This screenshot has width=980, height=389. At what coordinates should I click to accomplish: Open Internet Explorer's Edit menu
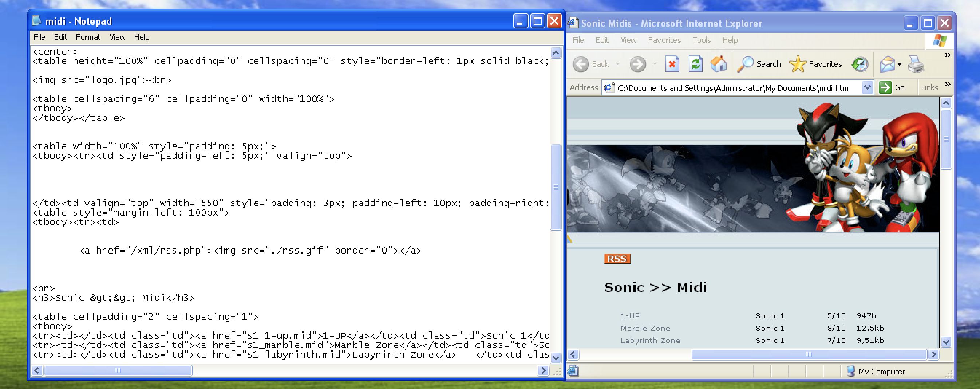click(602, 40)
